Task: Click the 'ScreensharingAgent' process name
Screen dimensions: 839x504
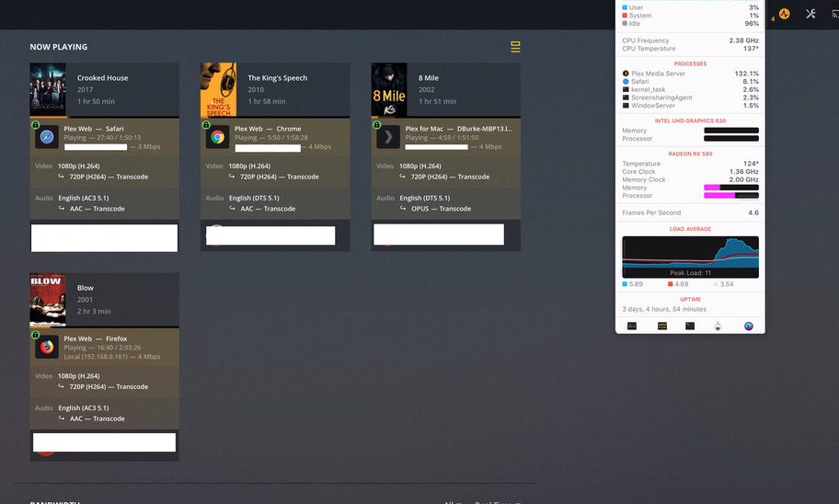Action: (661, 97)
